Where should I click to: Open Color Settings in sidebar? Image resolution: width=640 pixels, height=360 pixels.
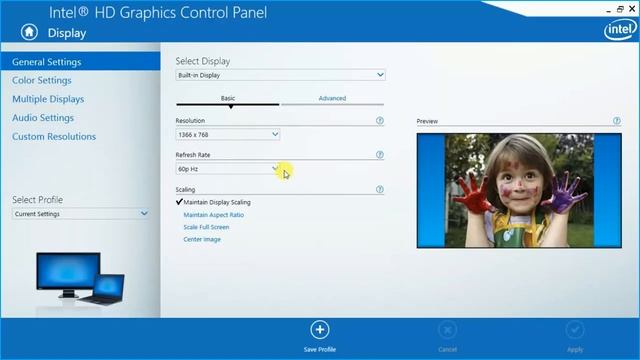pyautogui.click(x=42, y=80)
